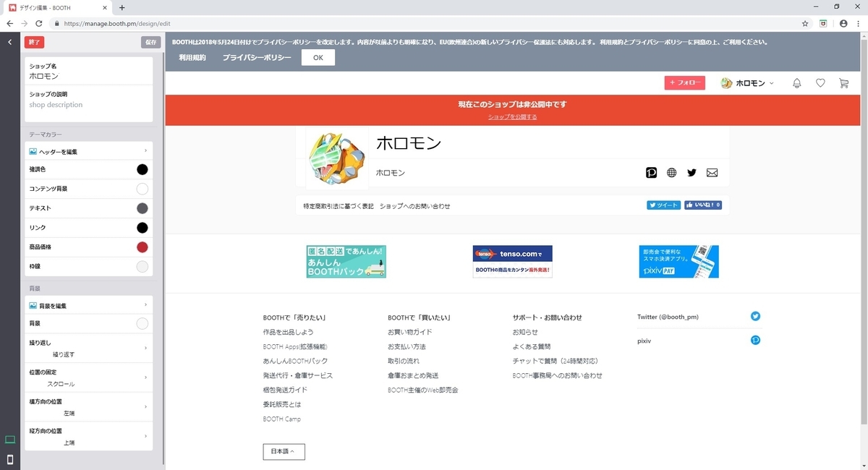Expand 縦方向の位置 setting
The height and width of the screenshot is (470, 868).
89,436
